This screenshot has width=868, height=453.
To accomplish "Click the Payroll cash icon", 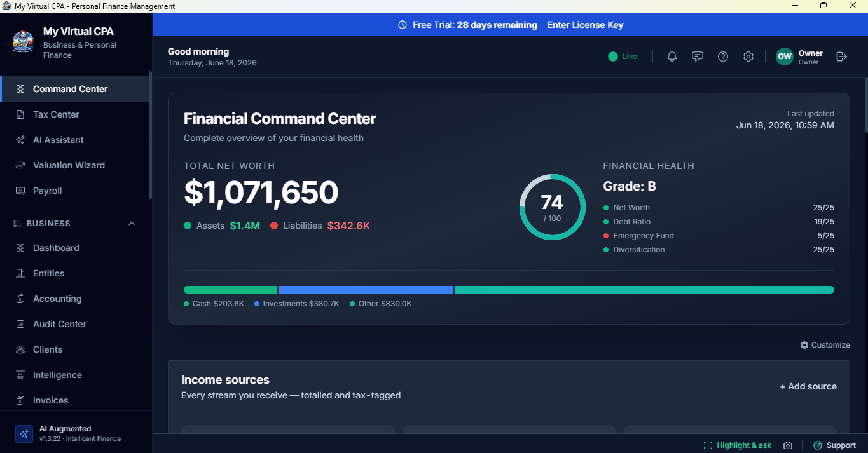I will (20, 191).
